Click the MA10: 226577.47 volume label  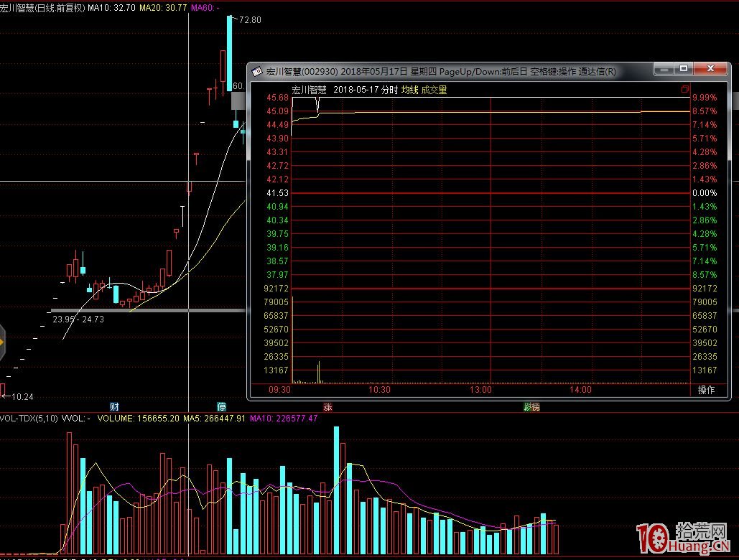[x=284, y=419]
